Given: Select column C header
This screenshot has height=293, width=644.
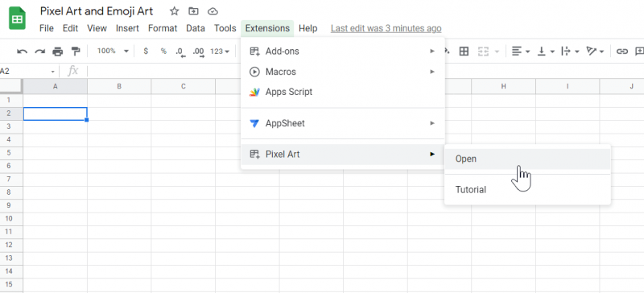Looking at the screenshot, I should click(184, 86).
